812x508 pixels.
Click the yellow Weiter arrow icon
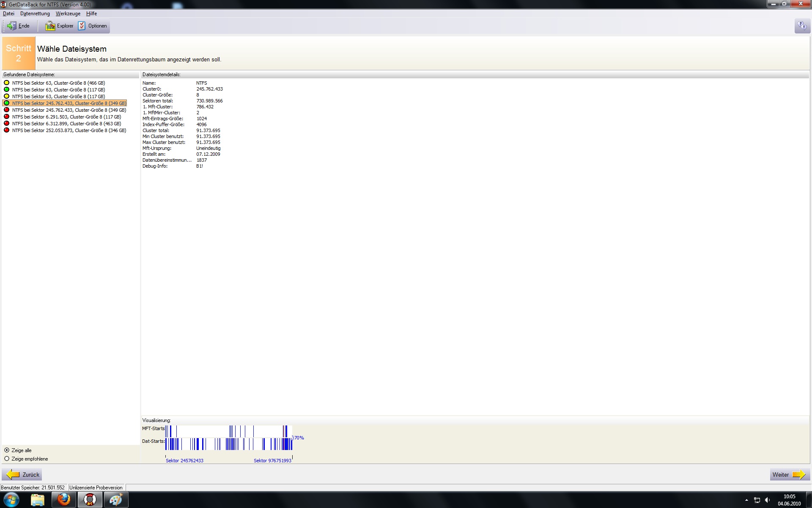[x=798, y=475]
